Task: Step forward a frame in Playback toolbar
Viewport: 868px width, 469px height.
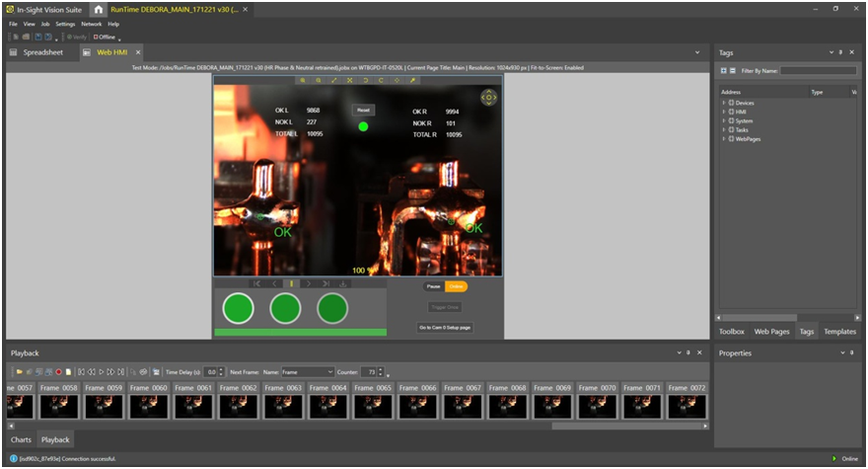Action: click(x=110, y=372)
